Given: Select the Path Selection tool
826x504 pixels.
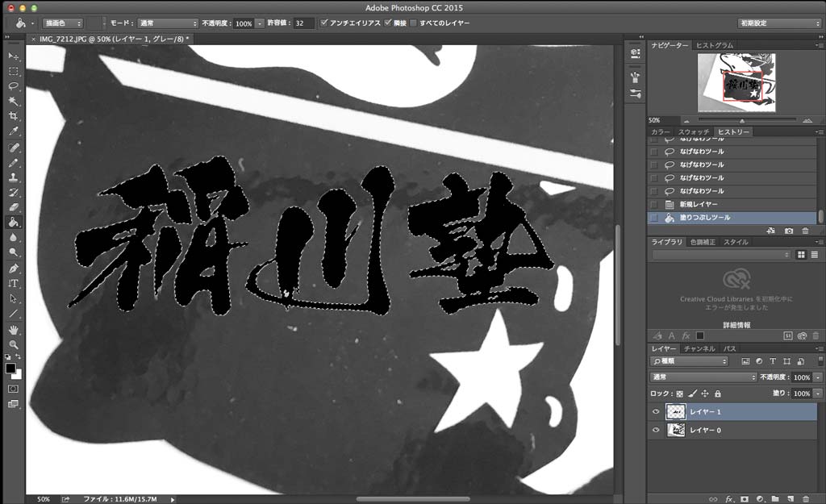Looking at the screenshot, I should 13,298.
